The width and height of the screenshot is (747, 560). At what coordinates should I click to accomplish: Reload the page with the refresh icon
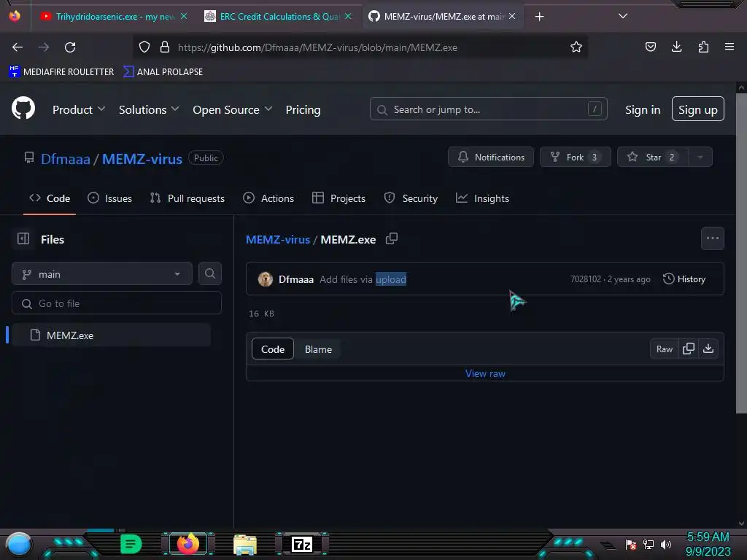point(70,47)
